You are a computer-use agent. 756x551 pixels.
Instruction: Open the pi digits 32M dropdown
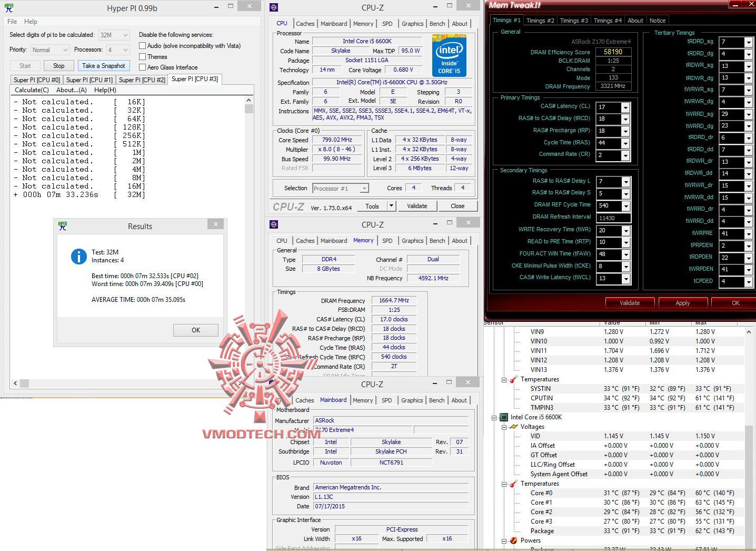click(x=125, y=35)
